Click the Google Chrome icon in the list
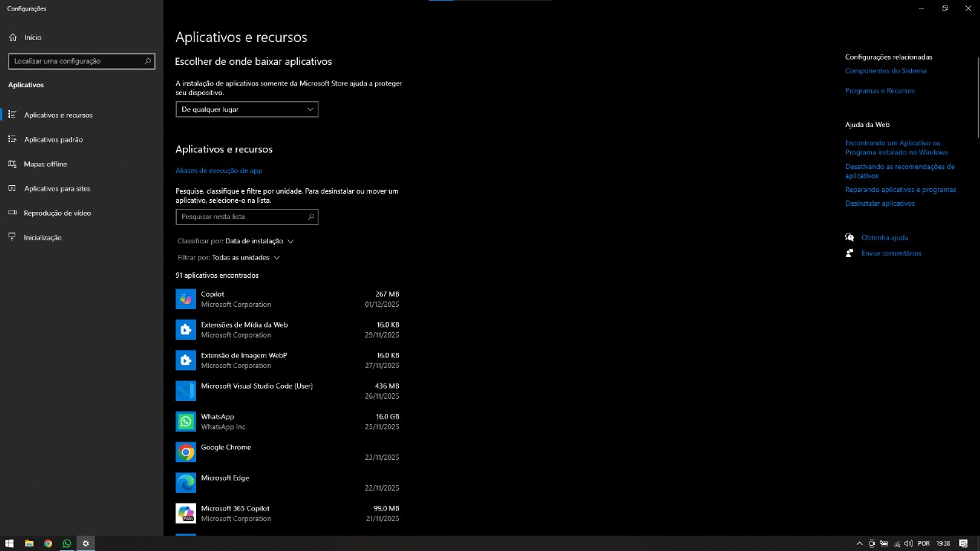The image size is (980, 551). pyautogui.click(x=185, y=452)
